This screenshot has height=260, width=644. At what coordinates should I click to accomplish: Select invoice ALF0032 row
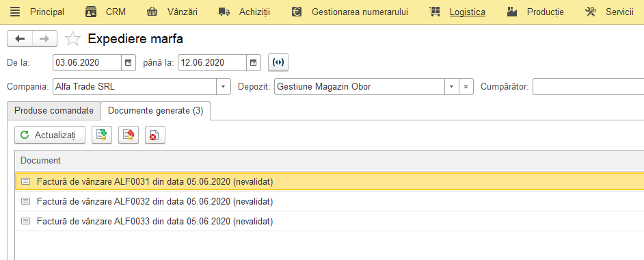pos(330,201)
